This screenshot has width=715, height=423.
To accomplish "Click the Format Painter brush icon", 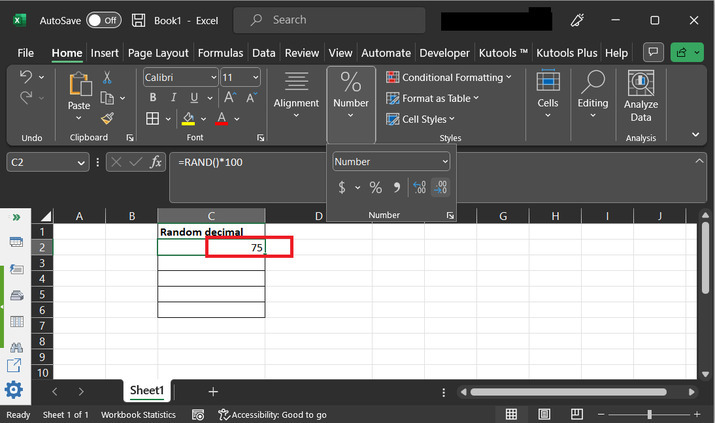I will 107,118.
